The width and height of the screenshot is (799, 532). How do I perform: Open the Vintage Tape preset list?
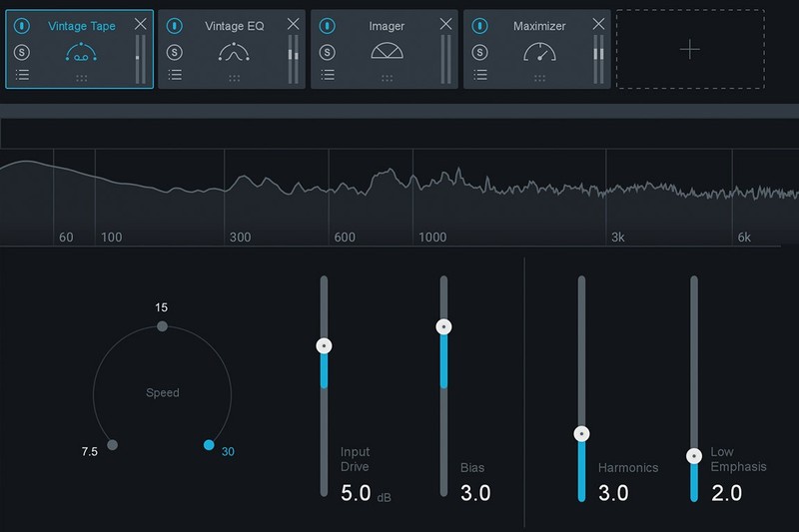21,75
